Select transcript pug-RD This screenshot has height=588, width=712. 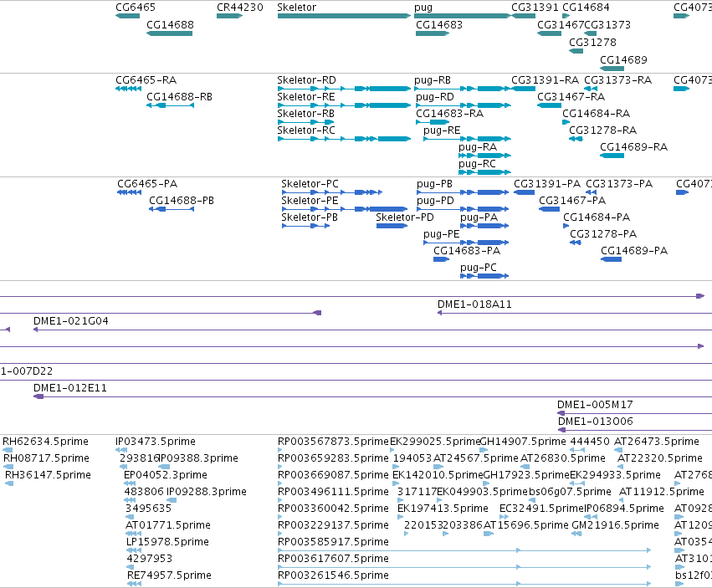point(464,105)
